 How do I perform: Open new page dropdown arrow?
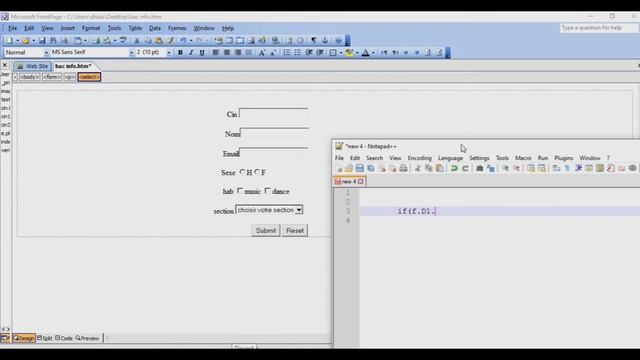(17, 40)
